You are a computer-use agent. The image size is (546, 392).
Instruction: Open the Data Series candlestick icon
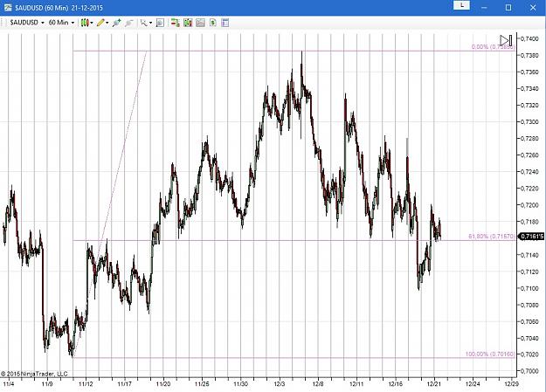(188, 23)
